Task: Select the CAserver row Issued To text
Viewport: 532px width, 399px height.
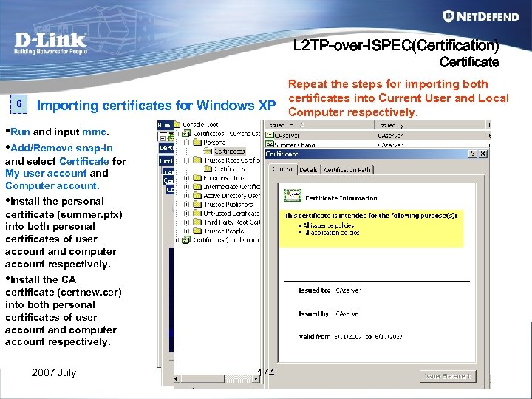Action: (287, 136)
